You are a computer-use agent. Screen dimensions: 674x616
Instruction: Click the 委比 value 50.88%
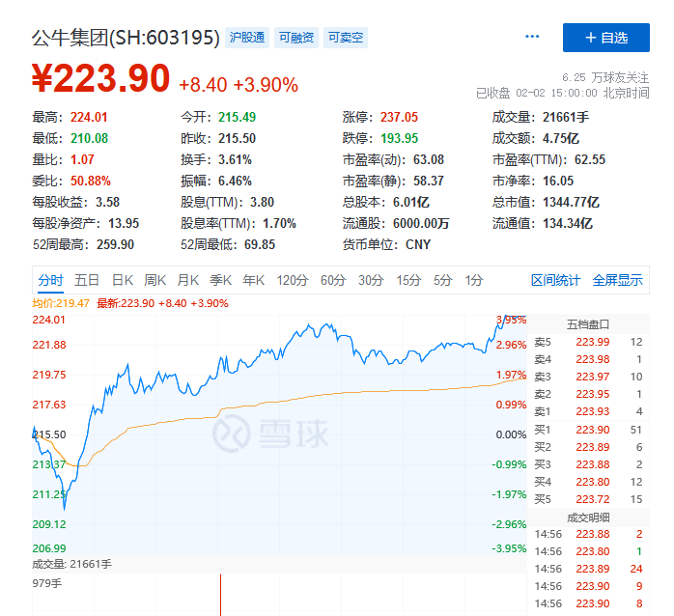[91, 181]
